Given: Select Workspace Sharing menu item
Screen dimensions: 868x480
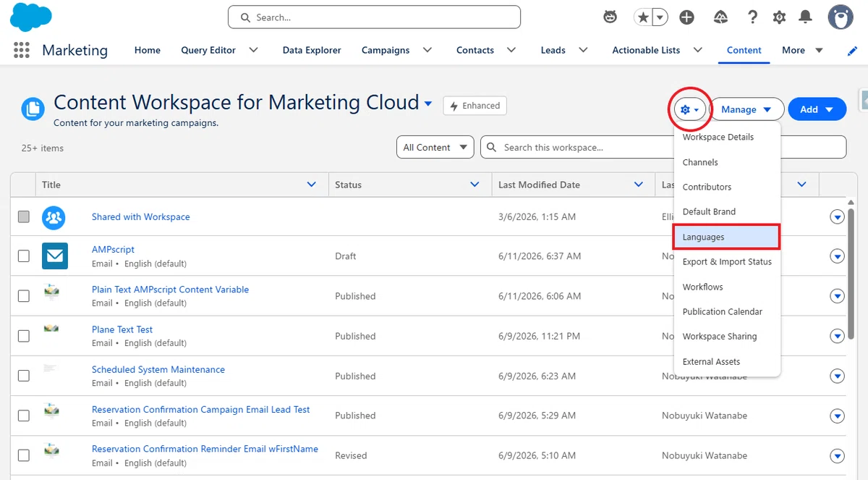Looking at the screenshot, I should point(727,336).
